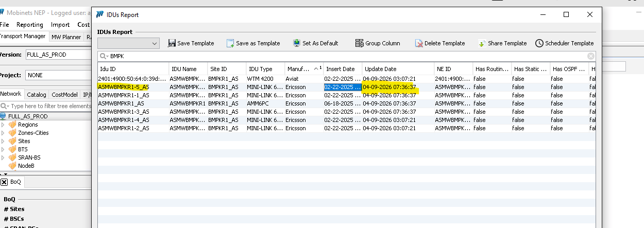Select the SRAN-BS tree item

coord(30,157)
